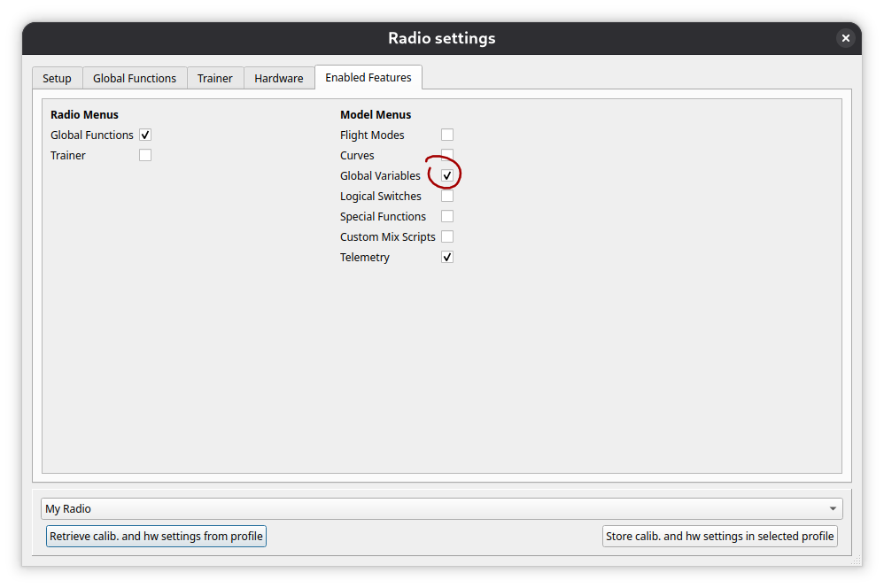Close the Radio settings dialog
884x588 pixels.
click(x=845, y=38)
